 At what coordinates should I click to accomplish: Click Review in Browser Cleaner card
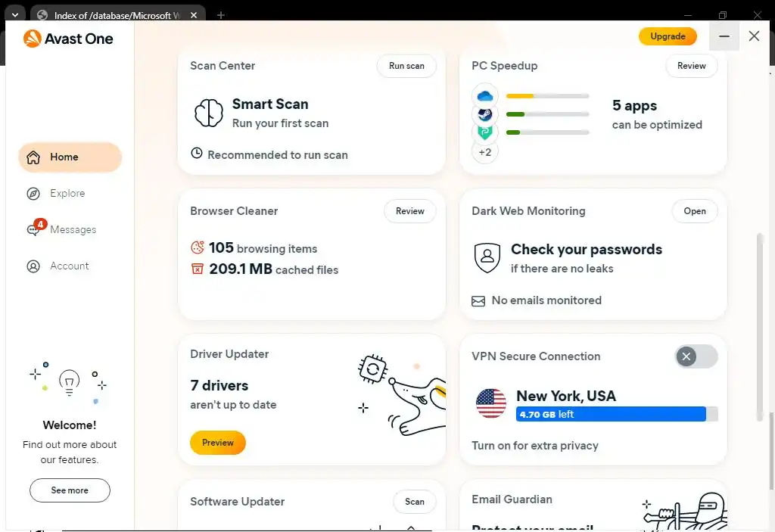pyautogui.click(x=409, y=211)
